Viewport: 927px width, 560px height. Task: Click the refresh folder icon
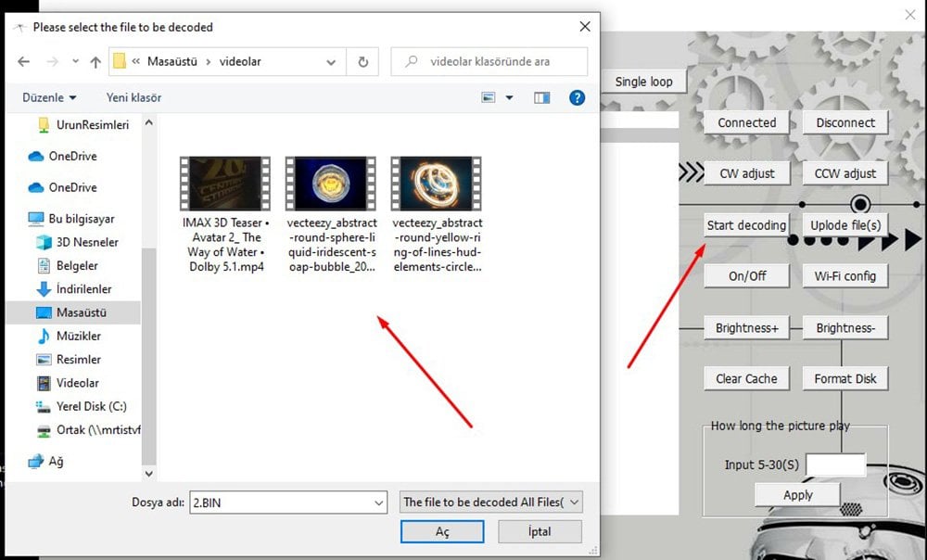point(361,62)
